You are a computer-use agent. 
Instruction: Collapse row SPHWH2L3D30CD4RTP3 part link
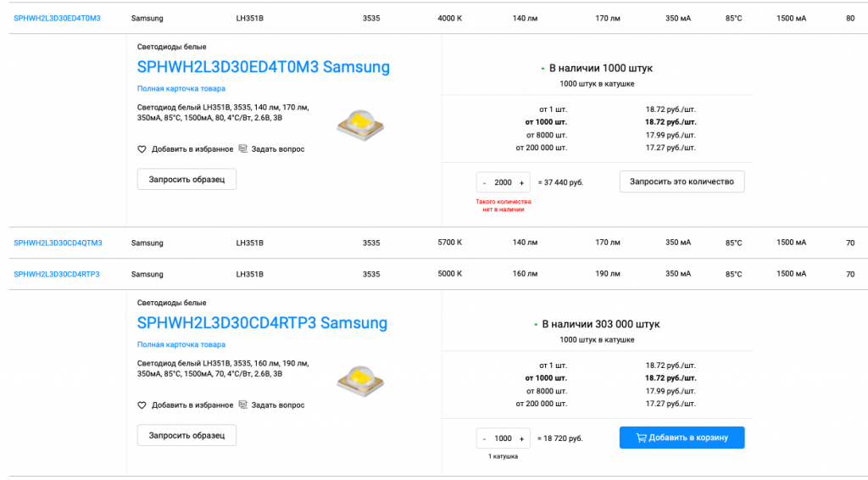(57, 274)
